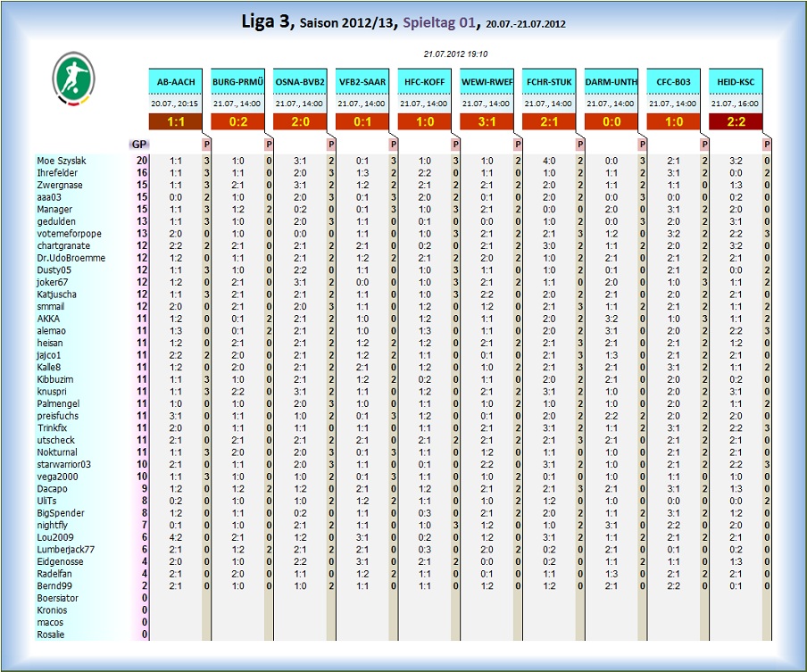The width and height of the screenshot is (807, 672).
Task: Select player jajco1
Action: click(x=49, y=355)
